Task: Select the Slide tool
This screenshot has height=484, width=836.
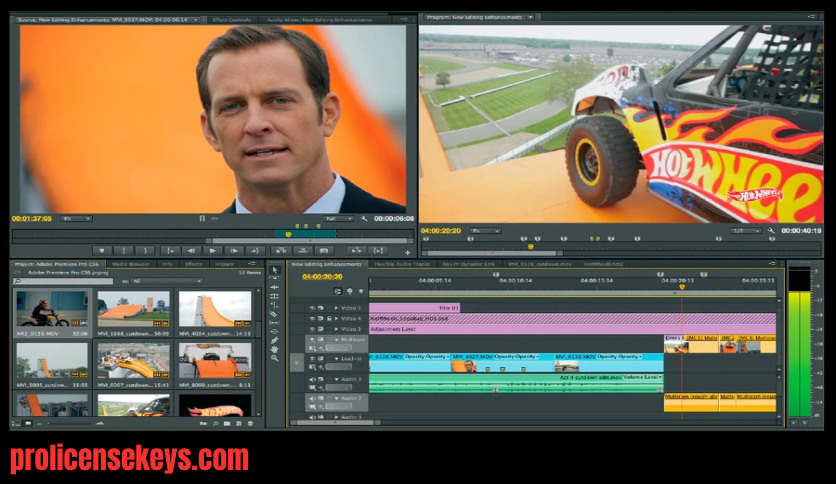Action: pyautogui.click(x=274, y=331)
